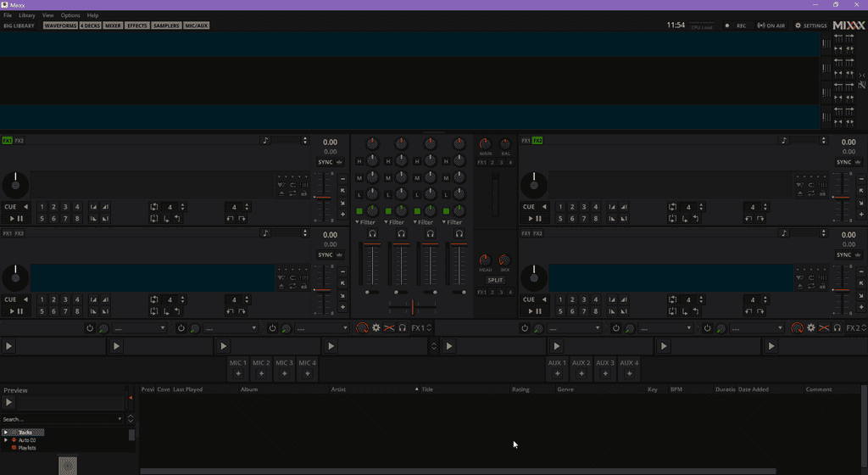Expand the Auto DJ tree node

point(6,440)
